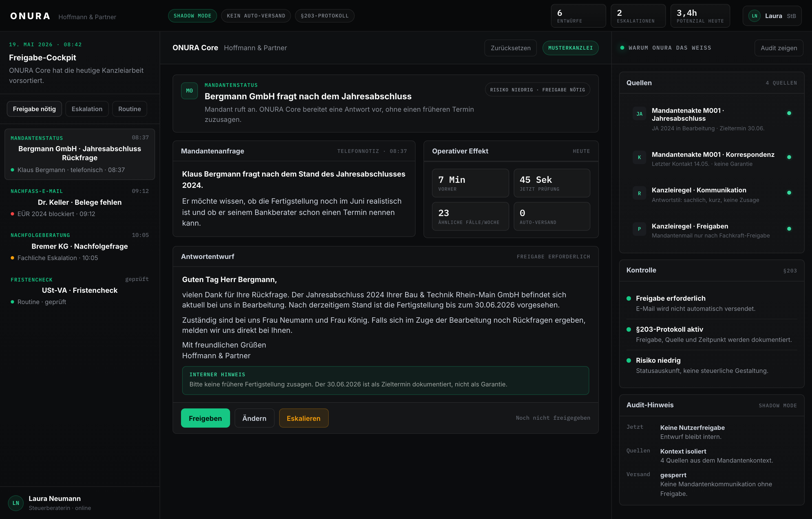
Task: Escalate the draft with Eskalieren
Action: (x=303, y=418)
